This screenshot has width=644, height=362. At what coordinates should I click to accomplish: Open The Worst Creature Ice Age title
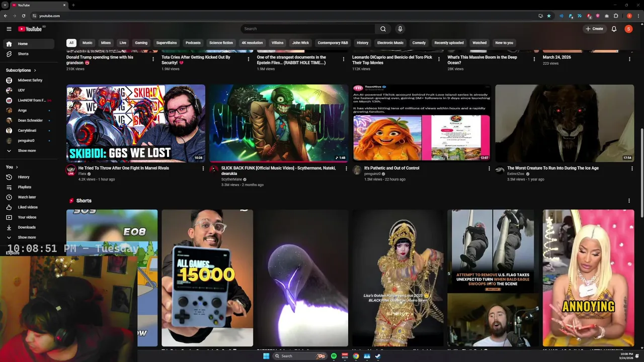pyautogui.click(x=553, y=168)
